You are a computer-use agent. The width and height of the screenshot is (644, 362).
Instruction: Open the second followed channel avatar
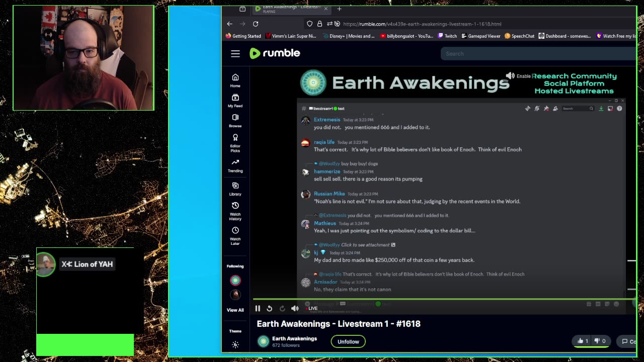click(x=235, y=295)
